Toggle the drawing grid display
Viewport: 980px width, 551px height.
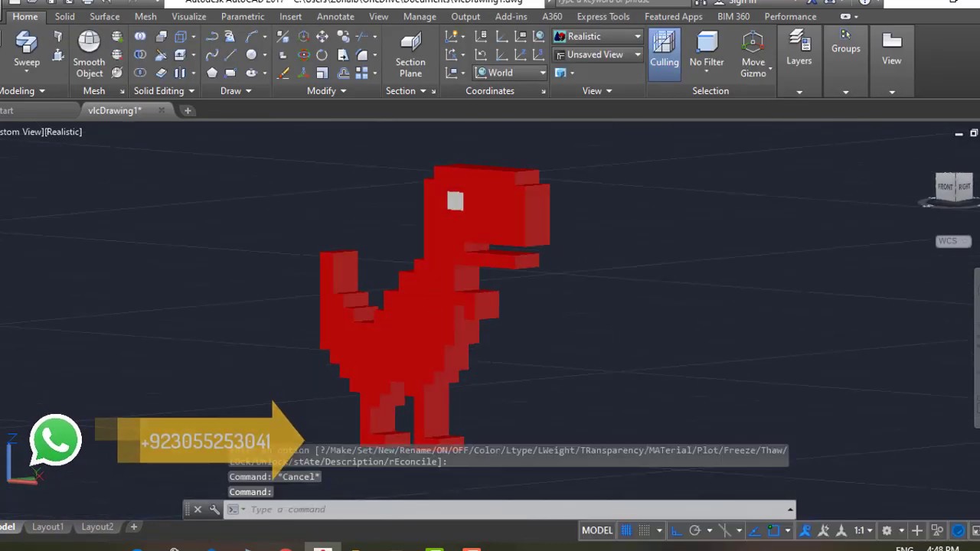[626, 530]
